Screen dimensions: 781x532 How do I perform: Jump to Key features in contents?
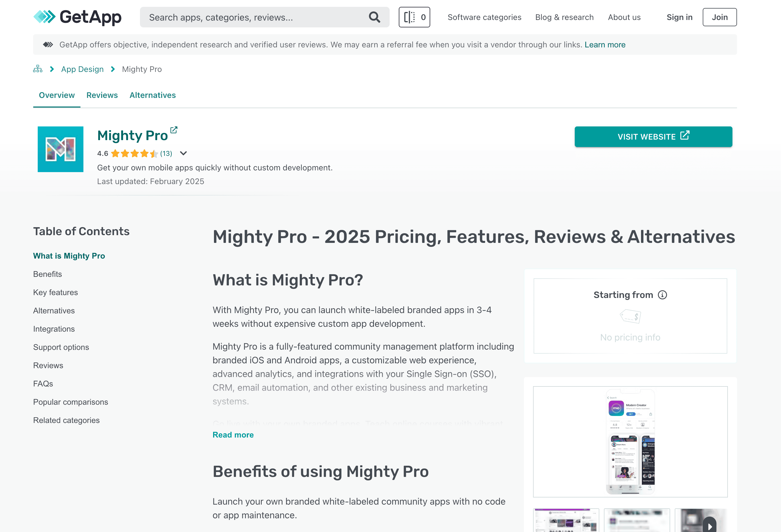[x=55, y=293]
